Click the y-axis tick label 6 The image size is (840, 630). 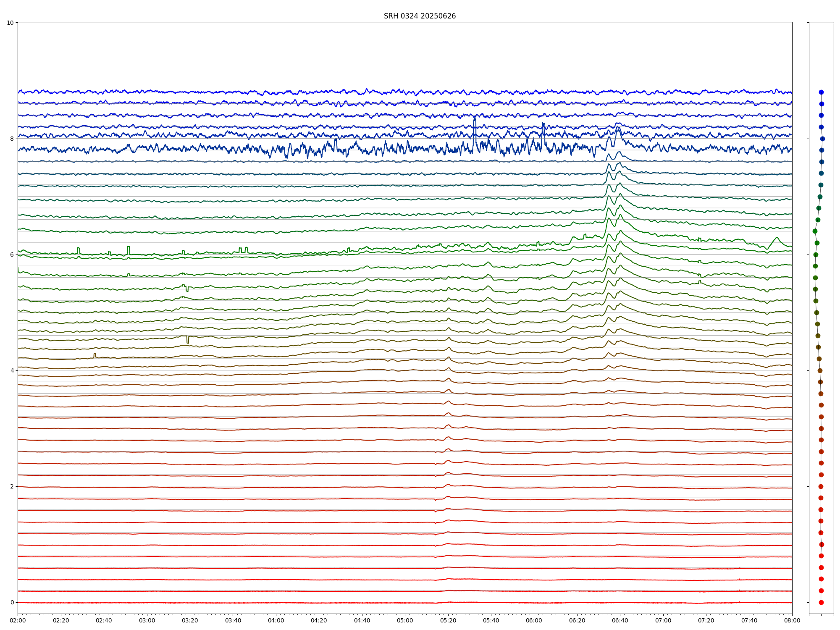pos(12,255)
